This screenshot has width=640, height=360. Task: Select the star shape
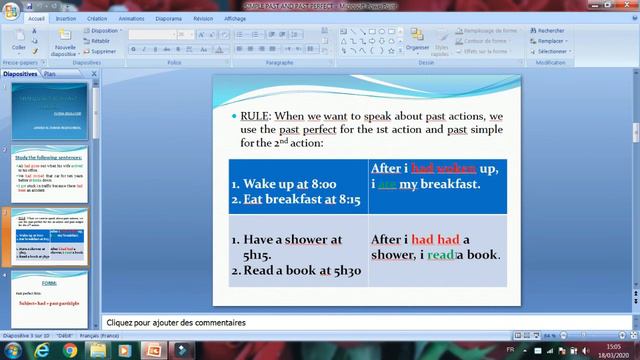391,51
